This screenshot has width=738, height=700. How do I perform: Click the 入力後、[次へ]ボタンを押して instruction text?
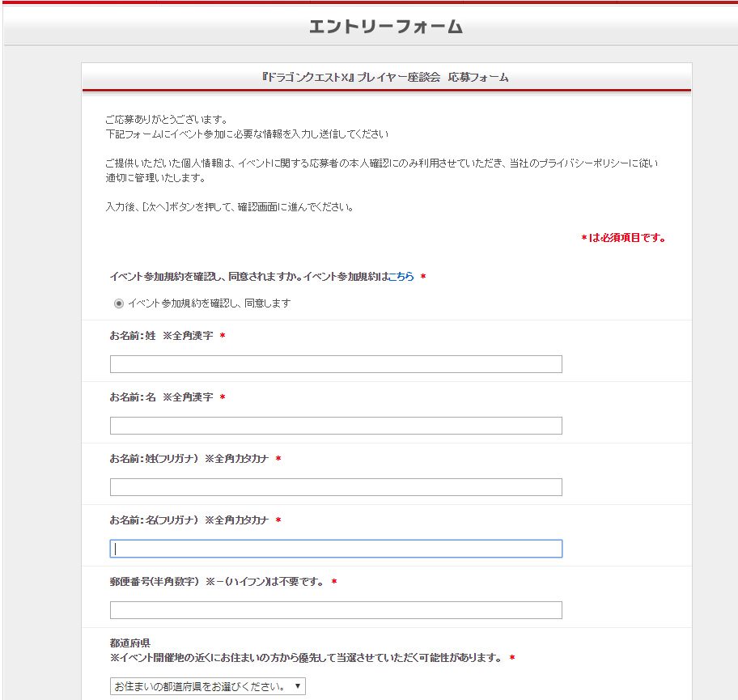tap(230, 206)
